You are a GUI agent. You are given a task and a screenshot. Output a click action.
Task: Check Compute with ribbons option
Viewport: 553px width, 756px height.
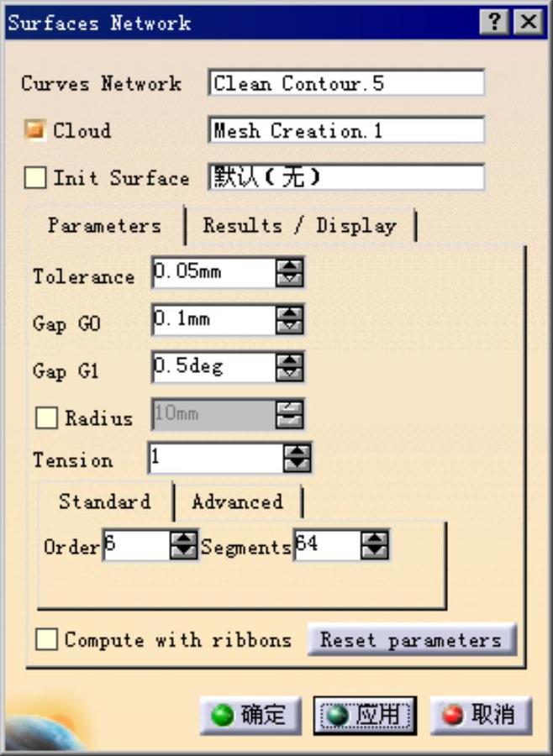tap(46, 639)
